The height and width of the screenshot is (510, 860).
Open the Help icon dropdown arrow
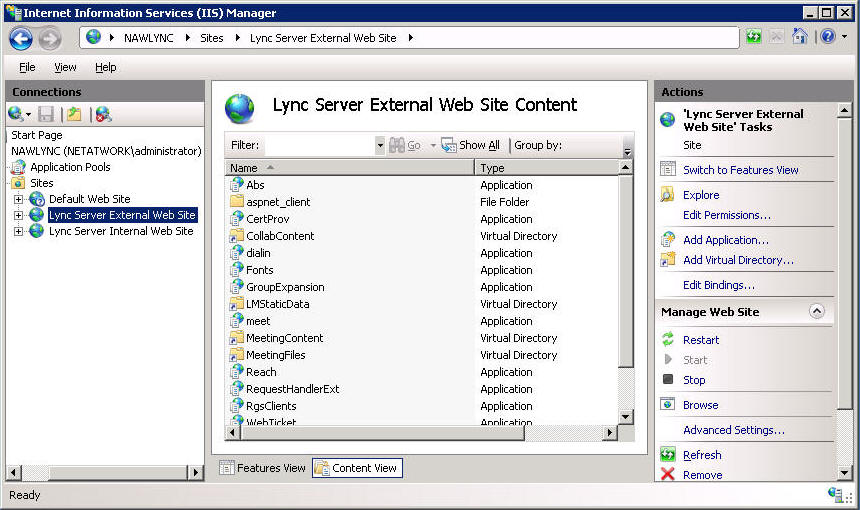point(845,37)
